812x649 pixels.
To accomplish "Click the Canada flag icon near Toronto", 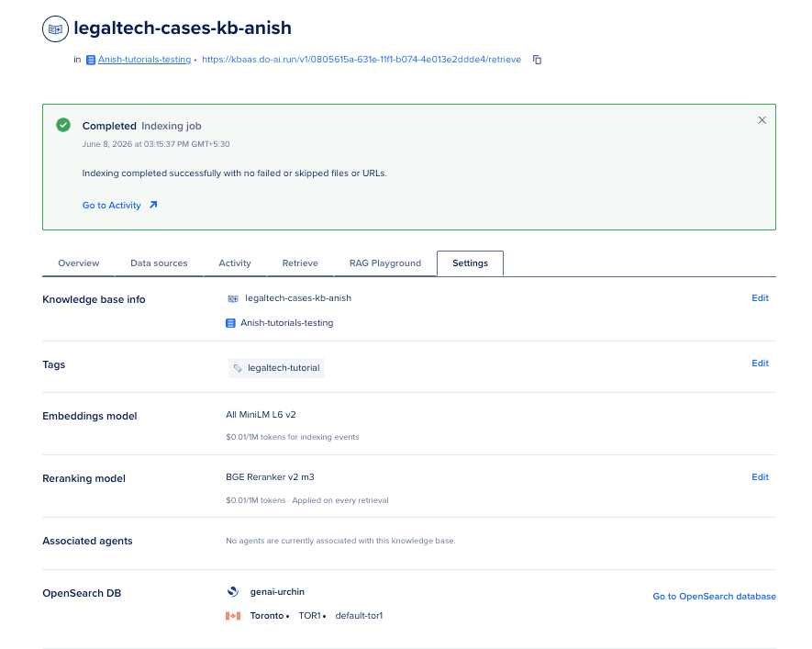I will tap(233, 615).
